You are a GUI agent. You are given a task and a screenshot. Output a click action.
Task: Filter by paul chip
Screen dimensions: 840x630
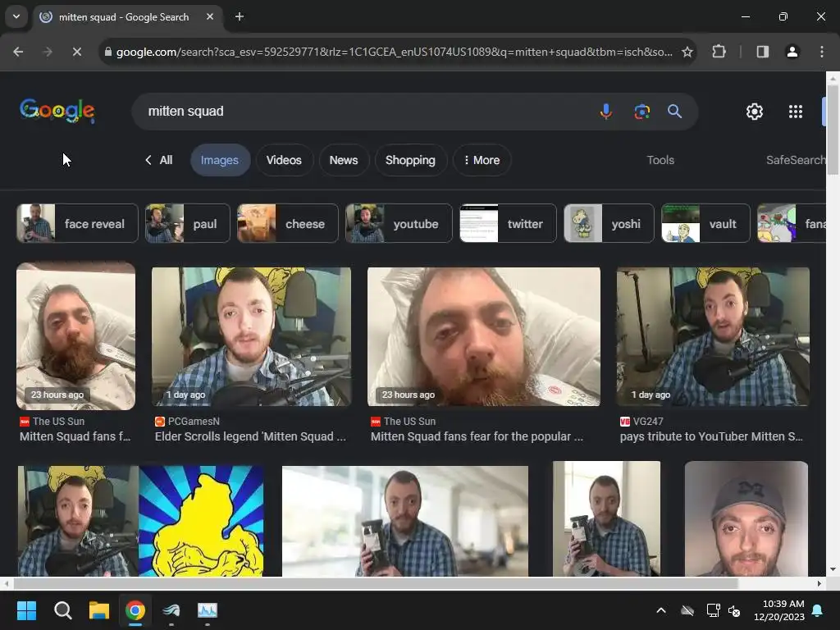tap(188, 223)
